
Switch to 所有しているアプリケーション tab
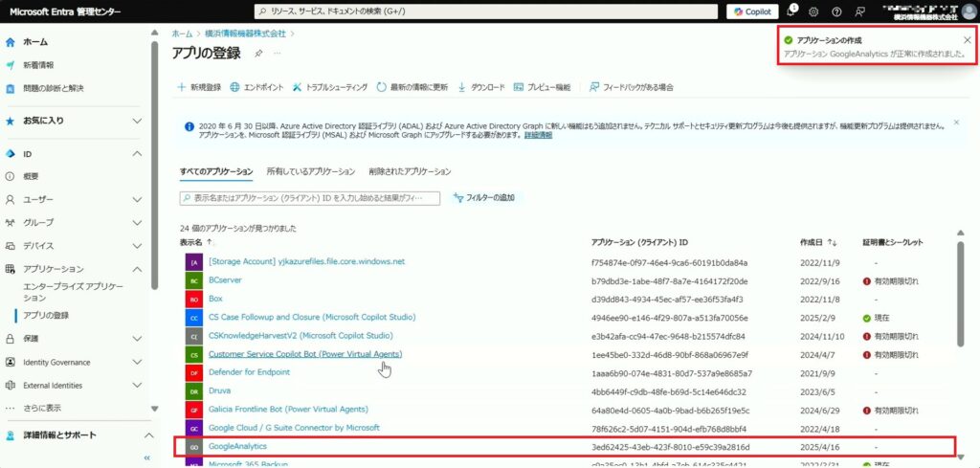tap(311, 171)
